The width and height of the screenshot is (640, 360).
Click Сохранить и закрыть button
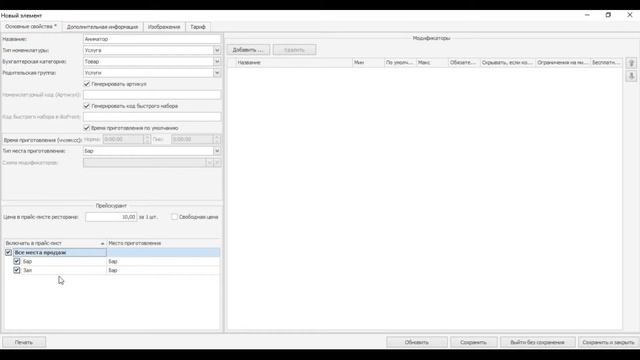tap(608, 342)
